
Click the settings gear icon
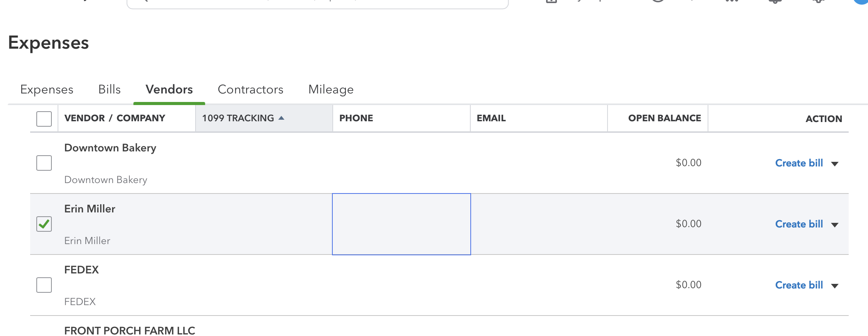(x=819, y=2)
